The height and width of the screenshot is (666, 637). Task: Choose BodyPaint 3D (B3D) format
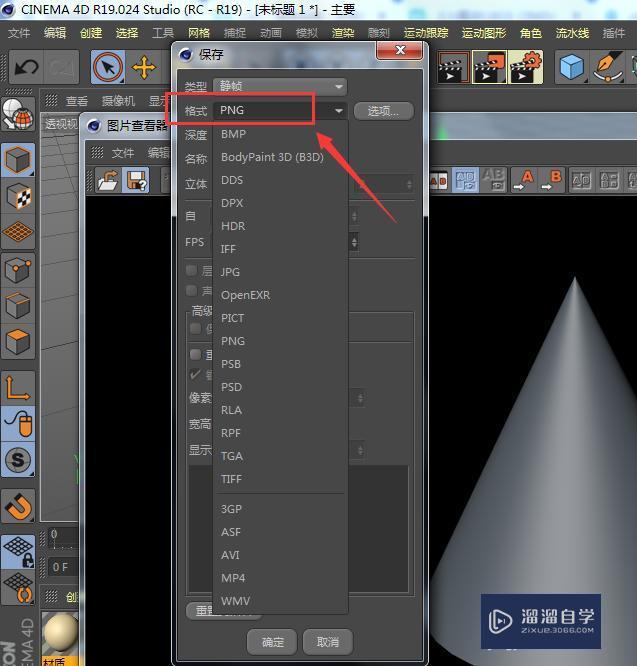[272, 157]
